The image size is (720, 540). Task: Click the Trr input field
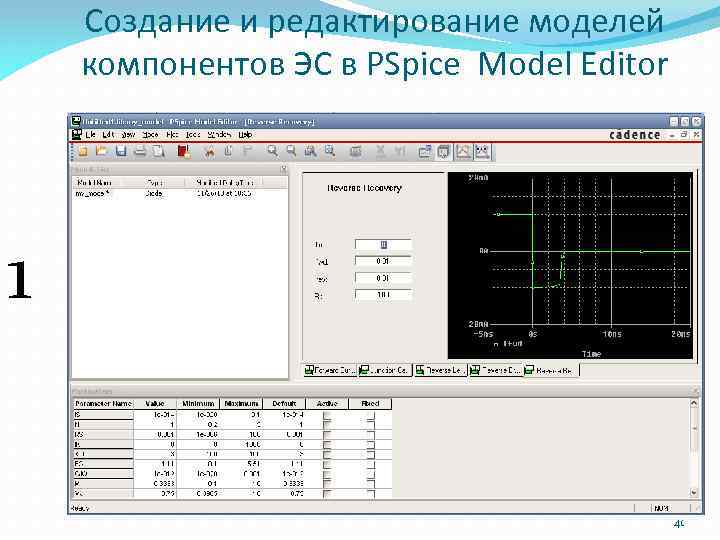pos(383,245)
